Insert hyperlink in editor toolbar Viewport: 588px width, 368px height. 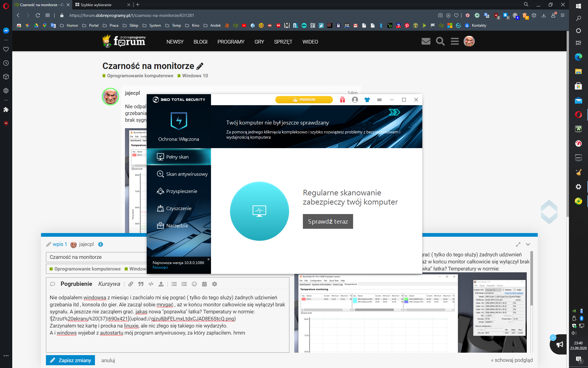point(131,284)
